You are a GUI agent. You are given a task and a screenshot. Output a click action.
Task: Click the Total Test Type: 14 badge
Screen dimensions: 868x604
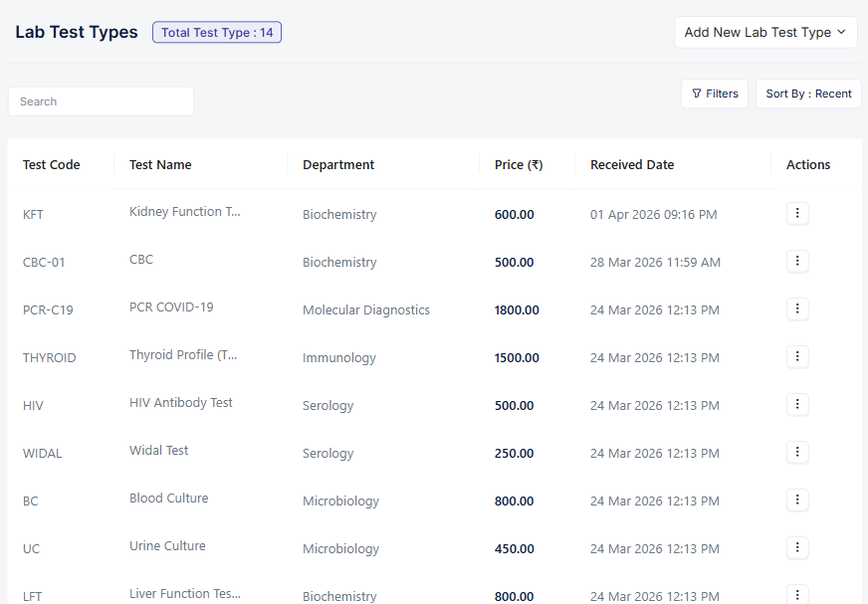click(x=217, y=33)
